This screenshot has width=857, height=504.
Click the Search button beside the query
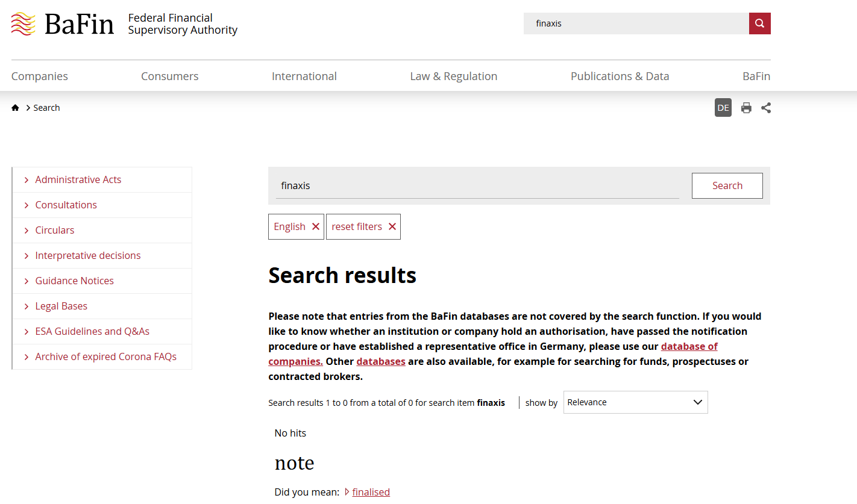click(727, 185)
